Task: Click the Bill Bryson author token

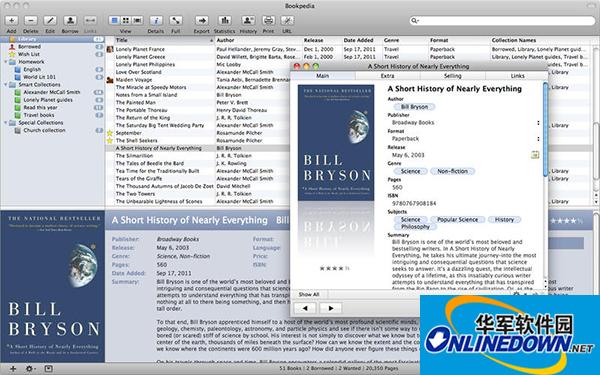Action: (414, 107)
